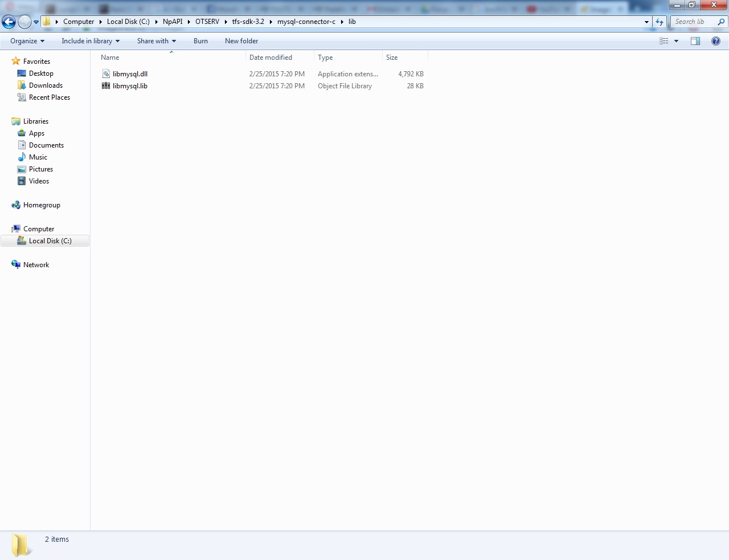Expand arrow after Computer in breadcrumb
The image size is (729, 560).
(x=100, y=22)
